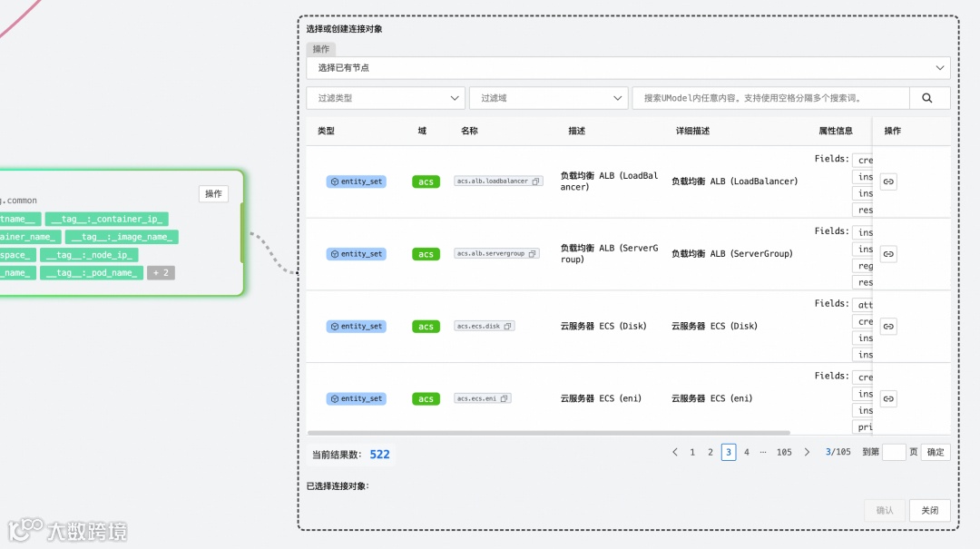Click the result count 522
Screen dimensions: 980x549
point(380,455)
